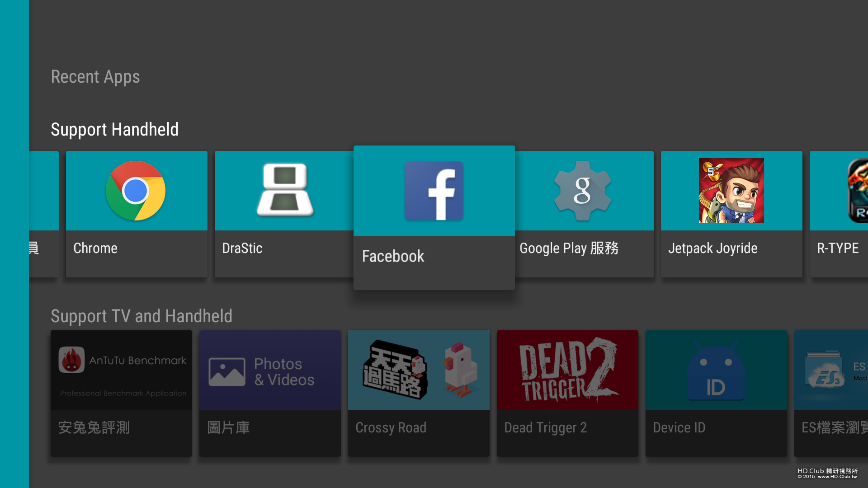Click the DraStic label text

(x=242, y=248)
